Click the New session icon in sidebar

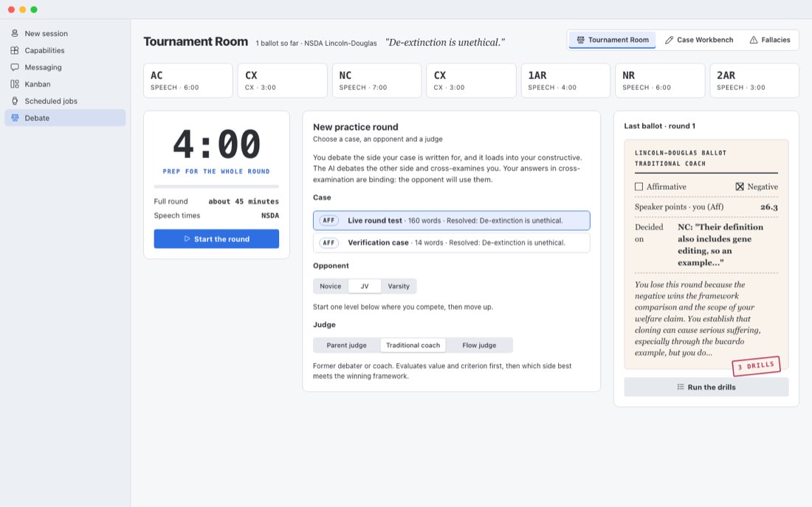click(15, 33)
